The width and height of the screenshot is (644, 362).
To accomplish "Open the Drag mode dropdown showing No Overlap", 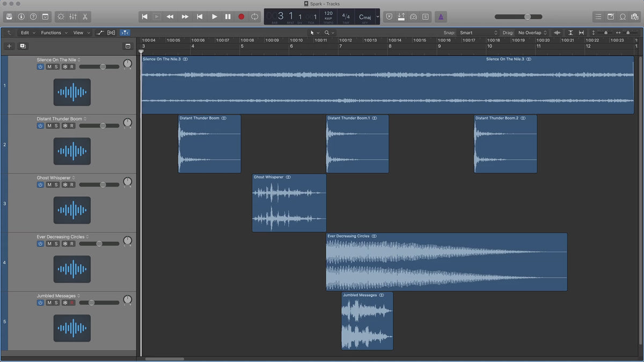I will pos(532,33).
